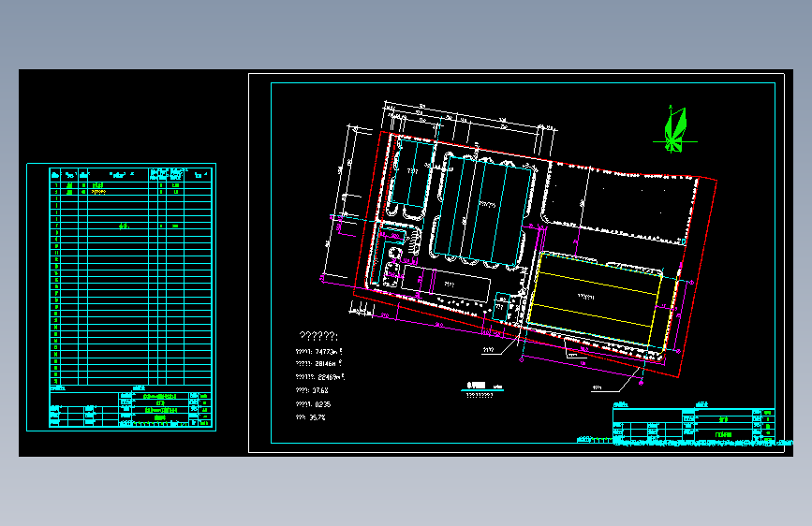Select the '35.7%' value text line

point(310,417)
